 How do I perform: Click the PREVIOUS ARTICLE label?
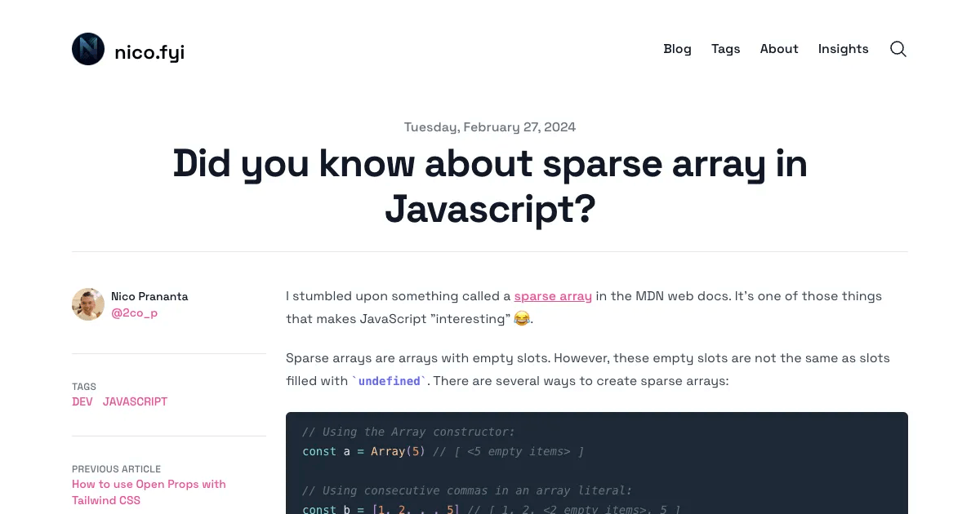click(116, 469)
